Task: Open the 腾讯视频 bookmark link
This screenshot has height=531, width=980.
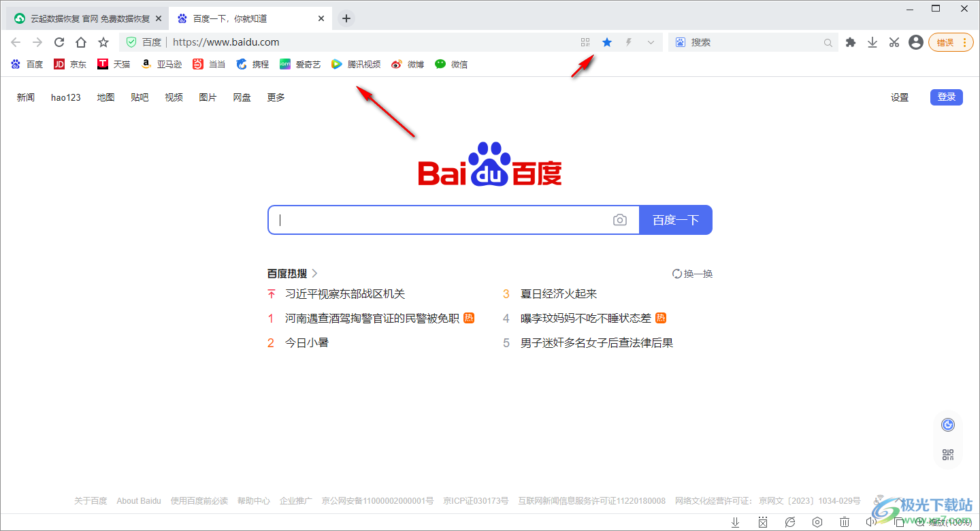Action: point(363,64)
